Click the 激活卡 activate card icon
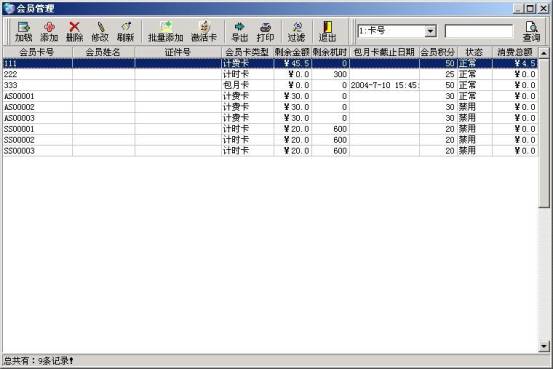The image size is (553, 369). pyautogui.click(x=204, y=31)
